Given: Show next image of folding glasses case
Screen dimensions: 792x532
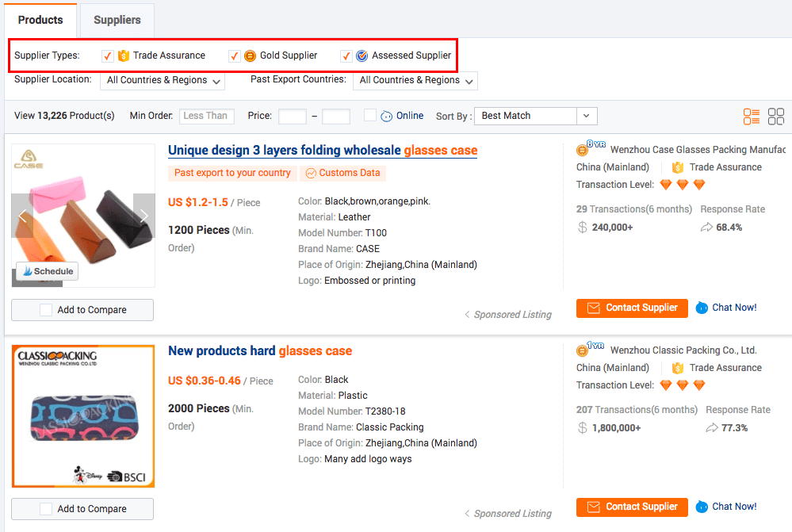Looking at the screenshot, I should tap(144, 216).
